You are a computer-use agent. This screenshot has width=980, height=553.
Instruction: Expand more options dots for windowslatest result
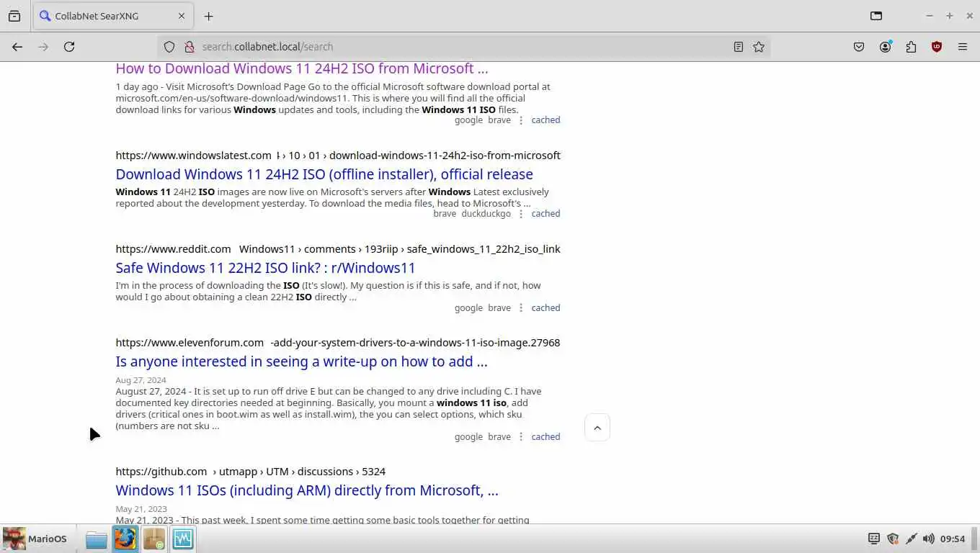point(521,214)
